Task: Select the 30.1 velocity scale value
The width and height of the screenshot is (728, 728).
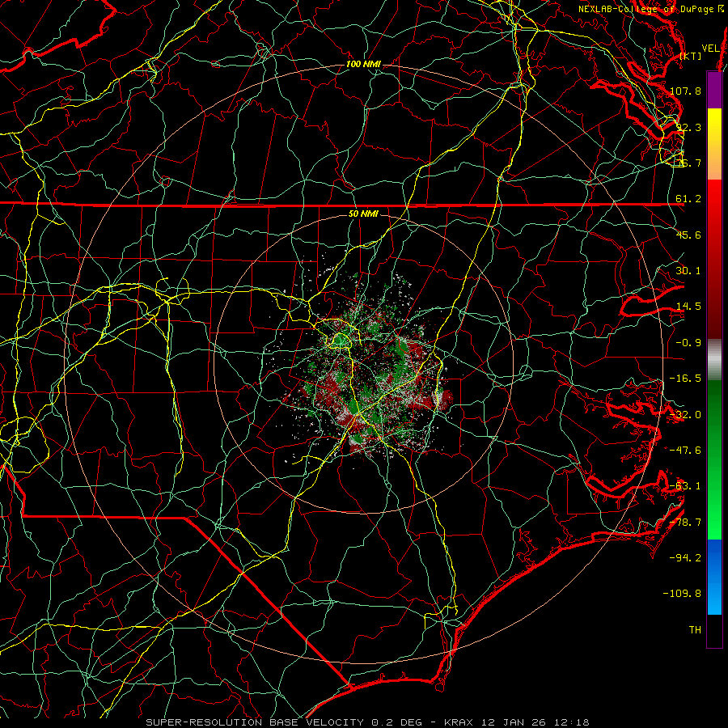Action: 688,271
